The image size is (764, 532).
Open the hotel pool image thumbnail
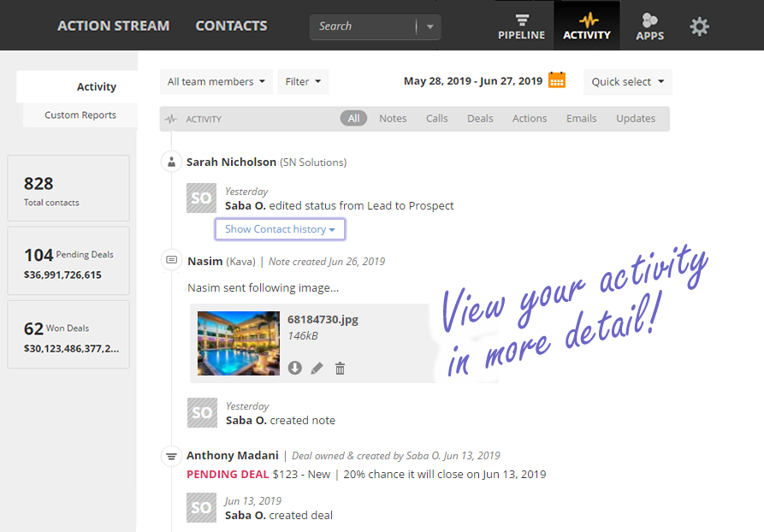pos(239,344)
